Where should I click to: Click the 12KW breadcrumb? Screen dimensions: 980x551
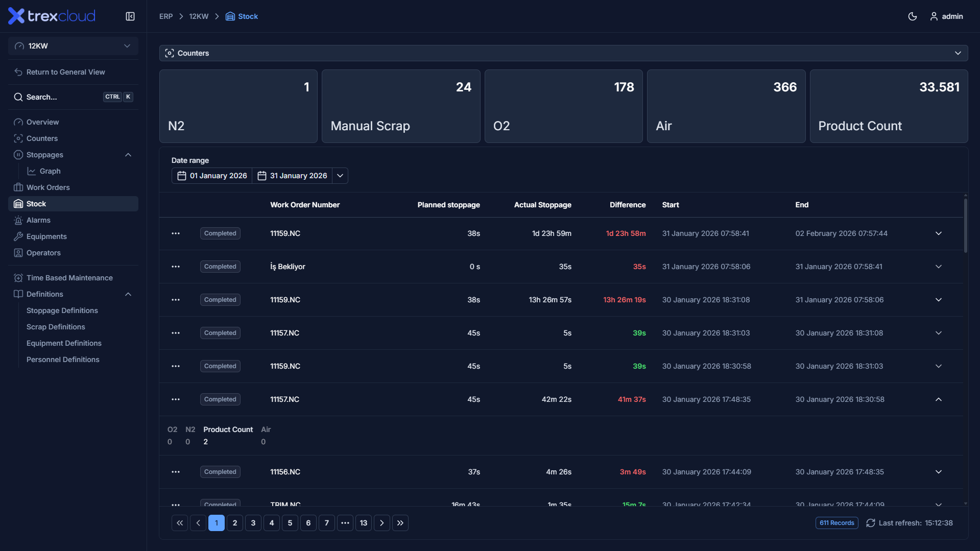(199, 16)
